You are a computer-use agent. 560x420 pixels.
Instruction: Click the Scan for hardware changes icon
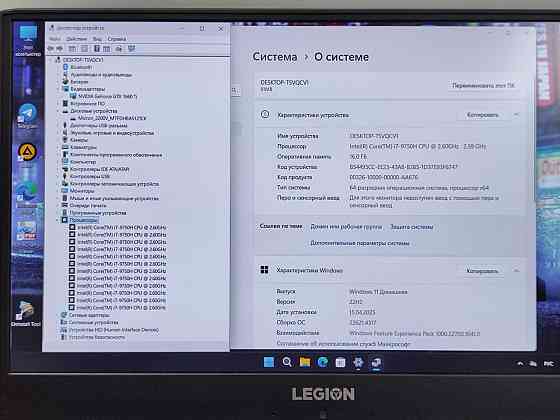pyautogui.click(x=131, y=49)
